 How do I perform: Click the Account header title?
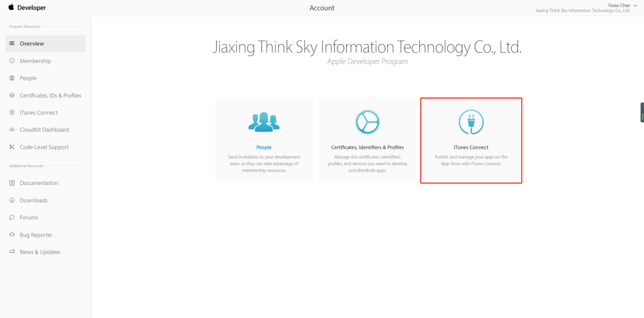tap(322, 8)
